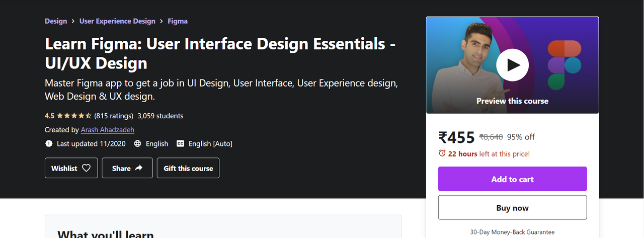This screenshot has width=644, height=238.
Task: Play the course preview video
Action: [x=512, y=65]
